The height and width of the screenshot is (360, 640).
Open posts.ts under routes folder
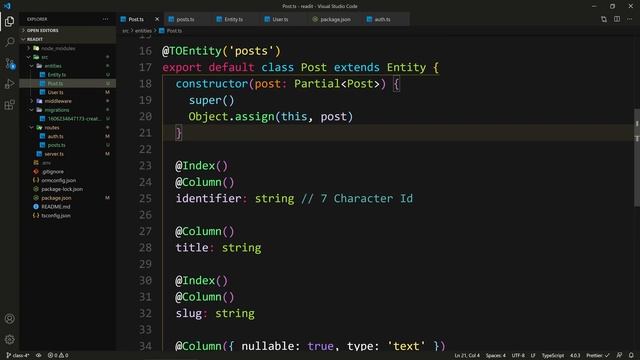coord(56,145)
